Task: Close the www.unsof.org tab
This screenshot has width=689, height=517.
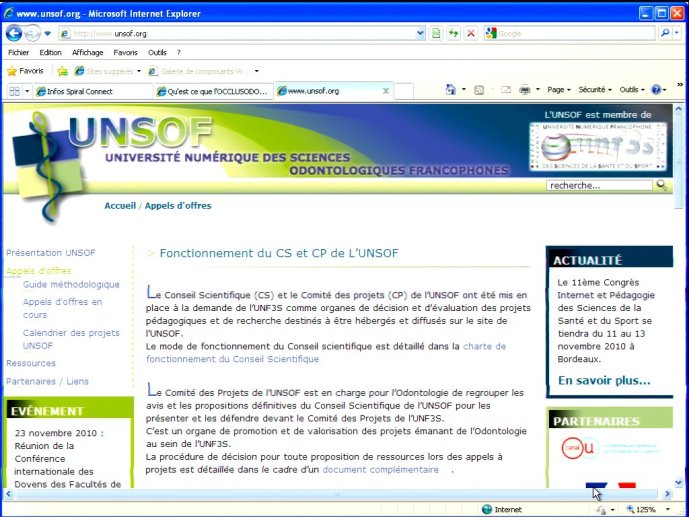Action: click(x=385, y=91)
